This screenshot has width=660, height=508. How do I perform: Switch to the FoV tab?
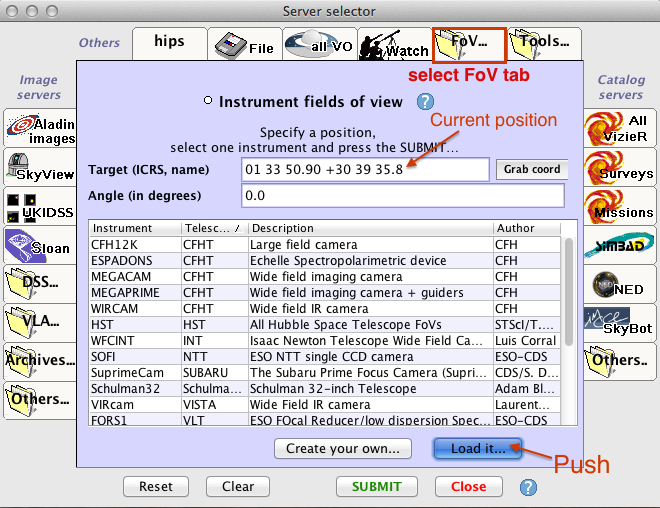point(469,44)
